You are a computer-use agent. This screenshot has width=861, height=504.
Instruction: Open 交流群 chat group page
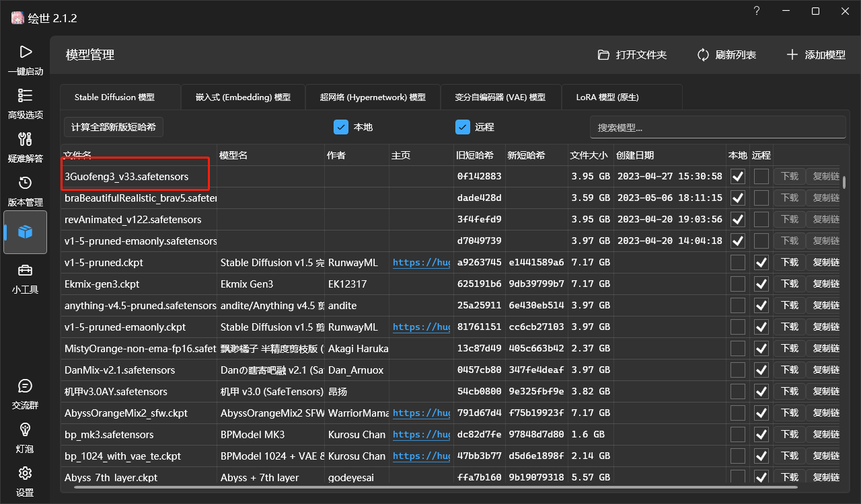point(25,394)
